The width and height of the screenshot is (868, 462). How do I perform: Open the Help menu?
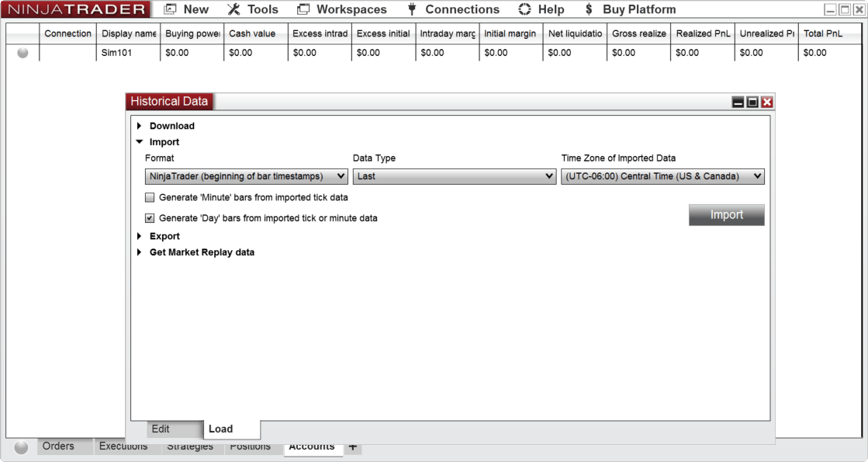click(x=541, y=9)
